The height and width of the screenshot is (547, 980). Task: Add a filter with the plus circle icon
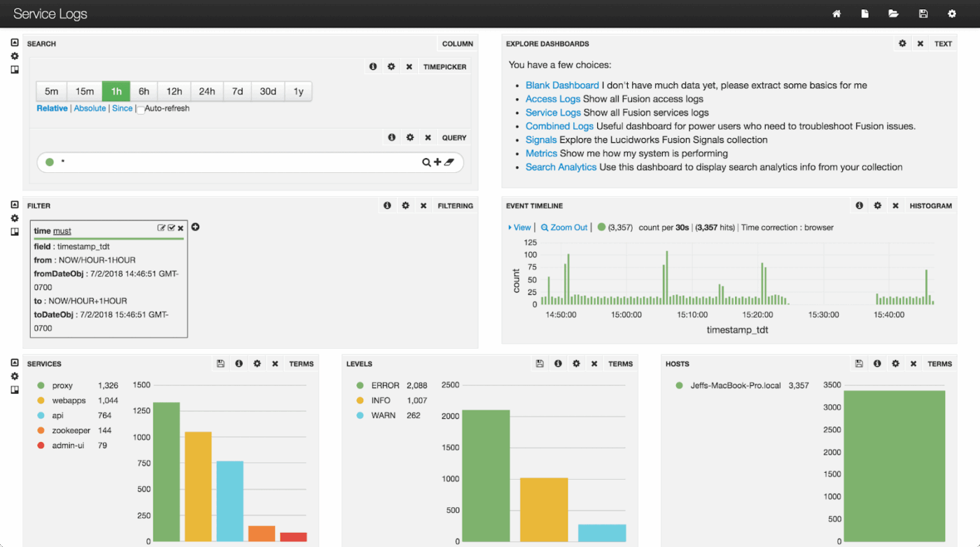coord(195,227)
